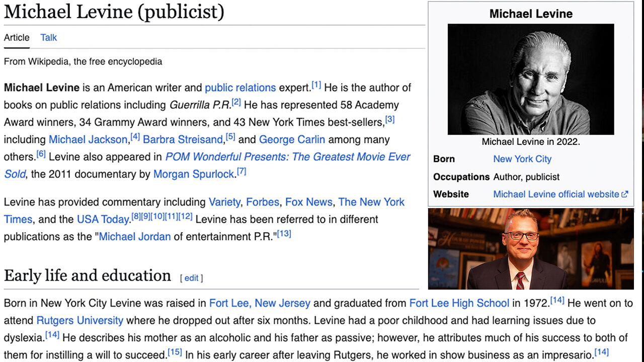Open Michael Levine's infobox portrait photo
This screenshot has height=362, width=644.
point(531,79)
